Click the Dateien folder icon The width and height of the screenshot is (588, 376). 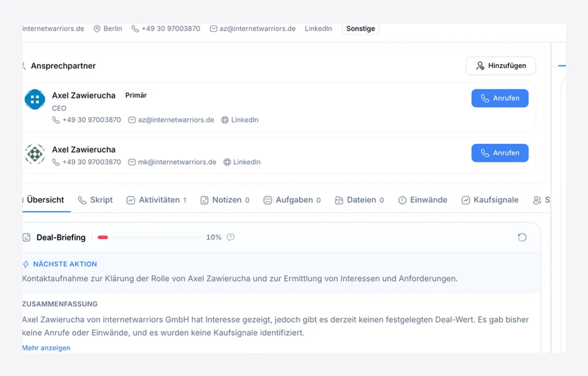pos(338,200)
